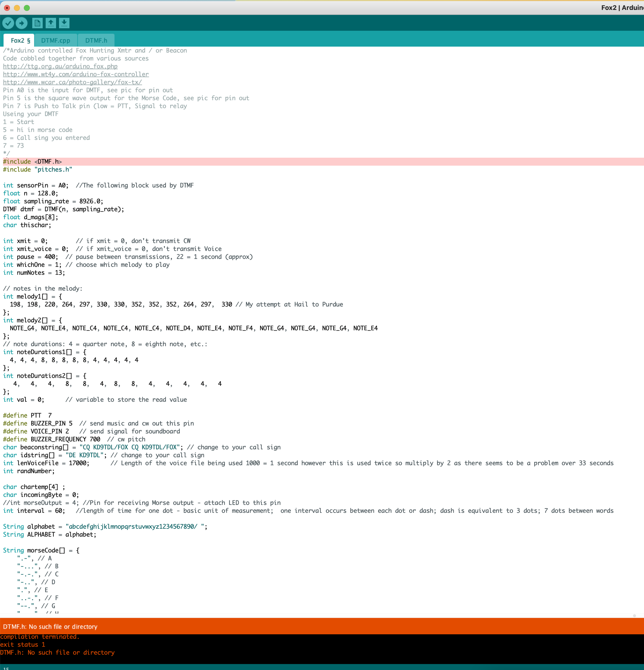Screen dimensions: 644x670
Task: Click the 'exit status 1' console line
Action: [x=23, y=644]
